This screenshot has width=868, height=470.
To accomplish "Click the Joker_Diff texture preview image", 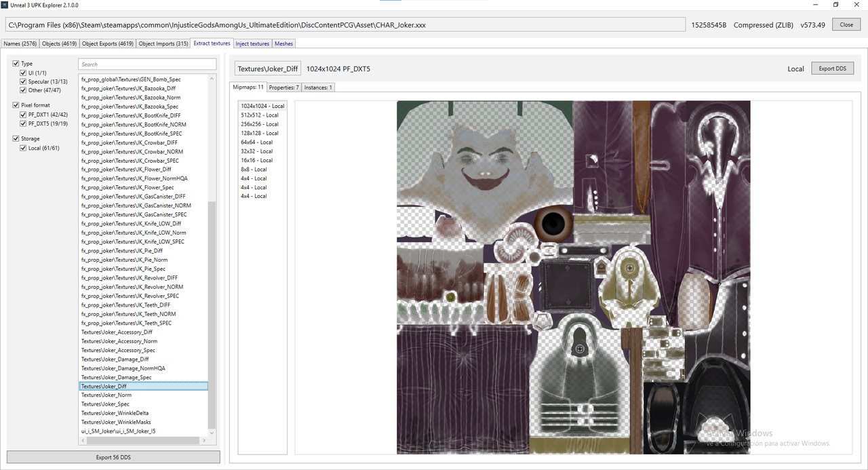I will coord(574,277).
